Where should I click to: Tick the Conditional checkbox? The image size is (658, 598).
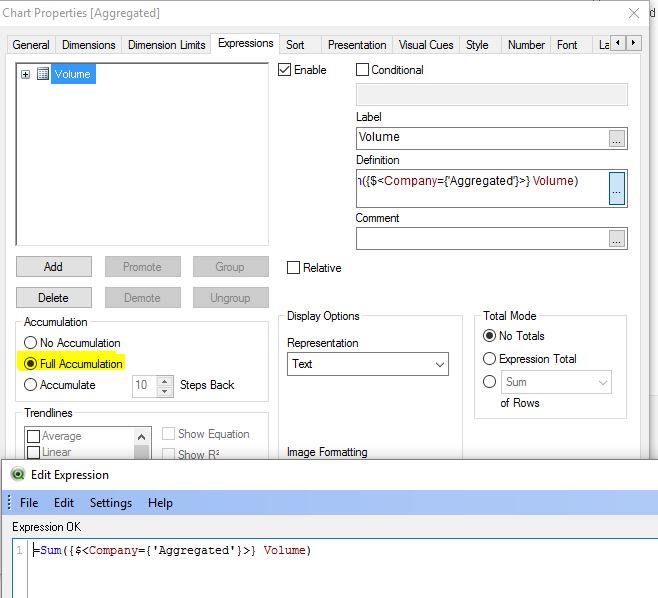[362, 70]
